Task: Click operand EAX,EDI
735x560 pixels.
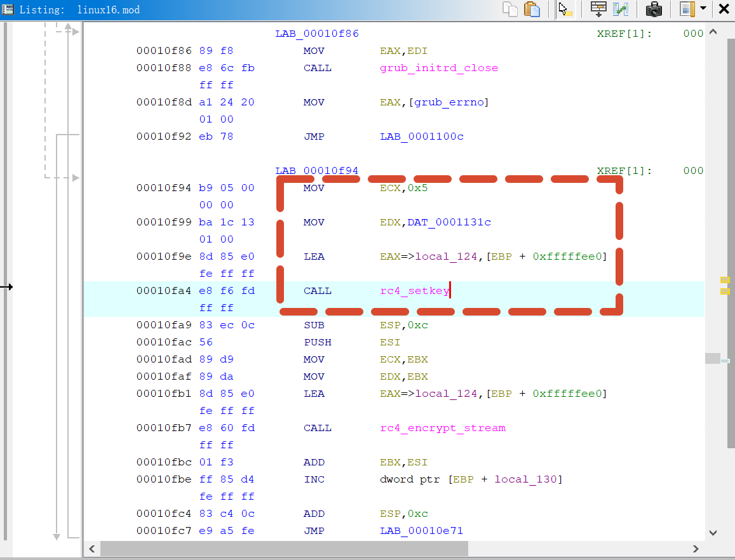Action: 403,51
